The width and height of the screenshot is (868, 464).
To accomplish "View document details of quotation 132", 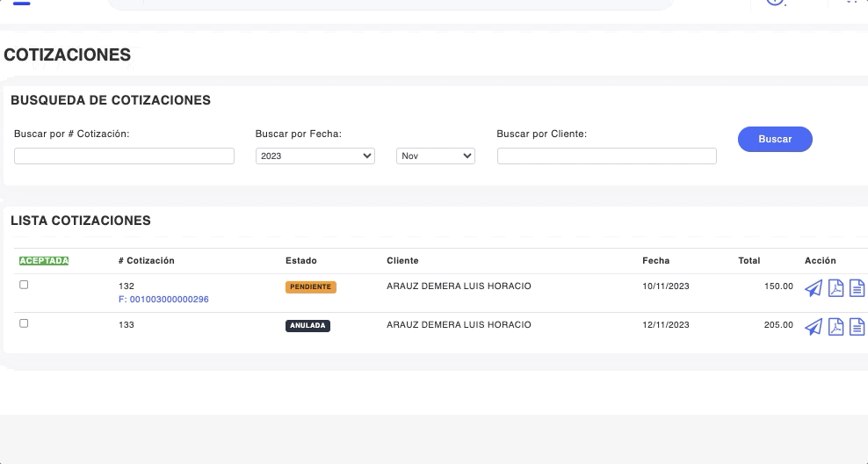I will pos(857,288).
